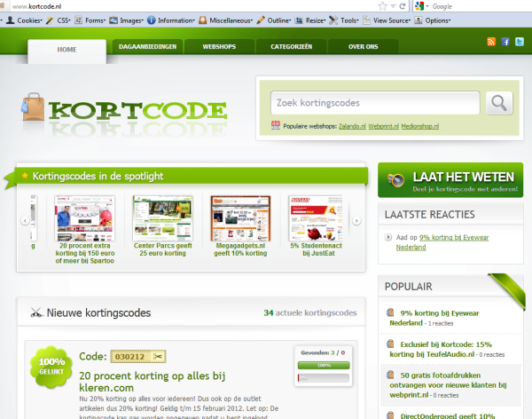Open the Images toolbar menu

126,20
